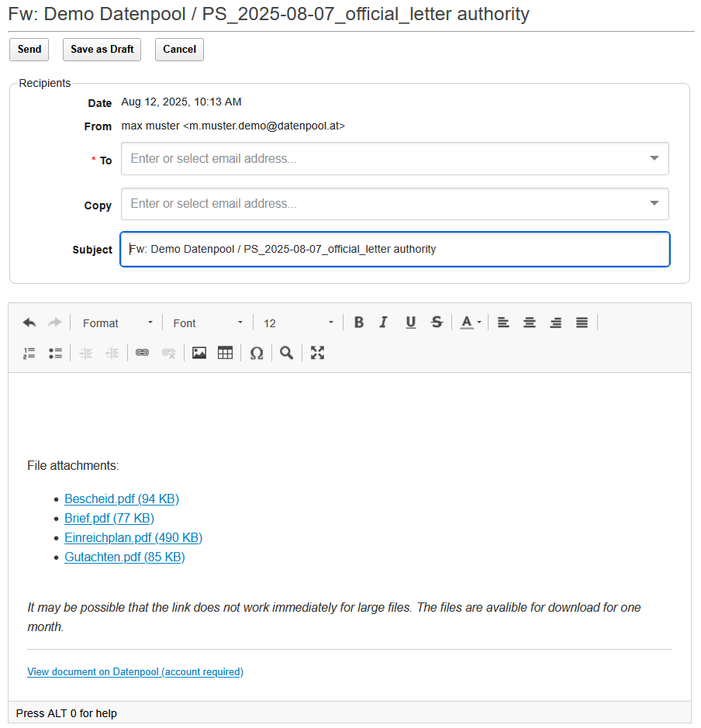Open the text color picker
The width and height of the screenshot is (701, 728).
coord(471,323)
